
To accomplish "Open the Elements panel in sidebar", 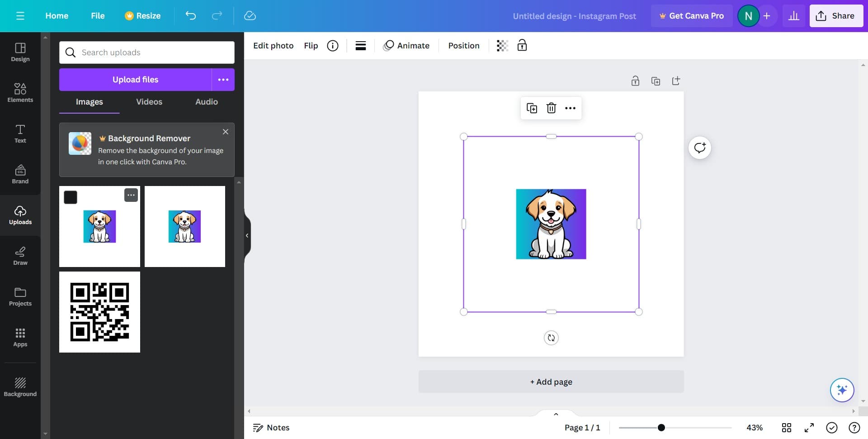I will click(20, 92).
